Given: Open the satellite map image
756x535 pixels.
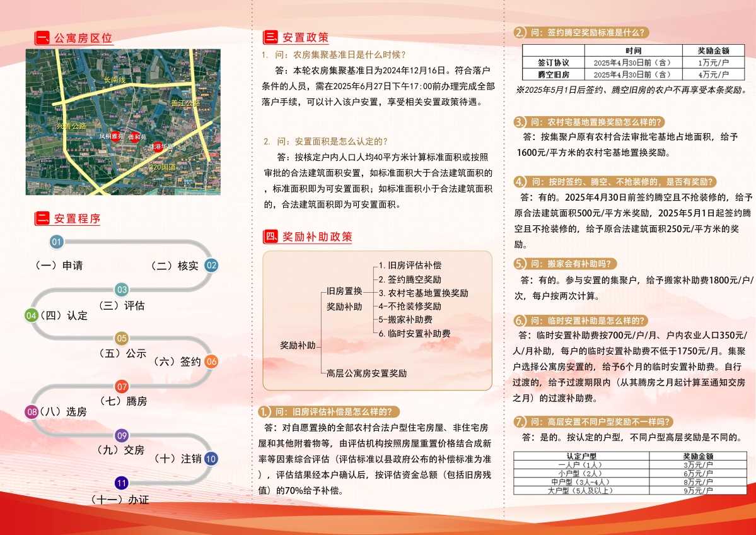Looking at the screenshot, I should coord(123,123).
